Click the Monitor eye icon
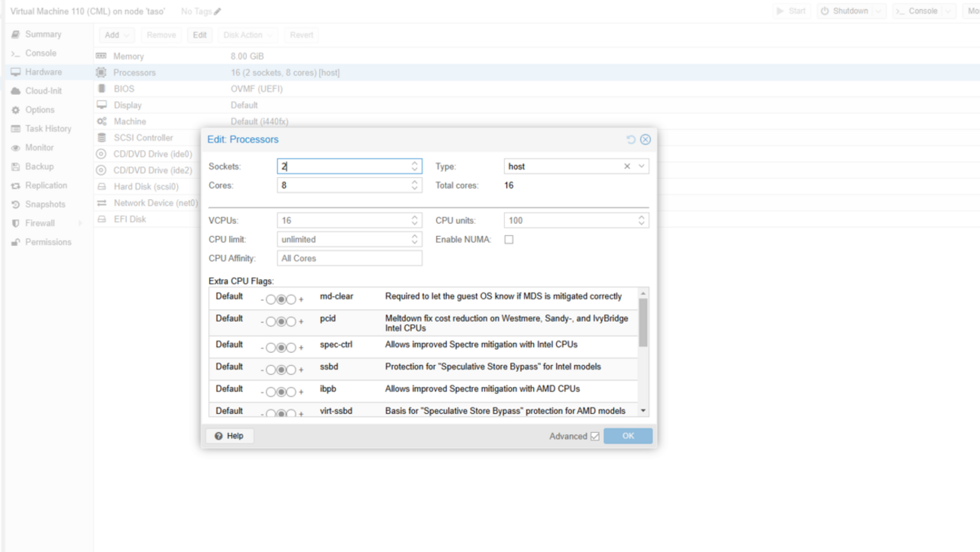The height and width of the screenshot is (552, 980). point(15,148)
